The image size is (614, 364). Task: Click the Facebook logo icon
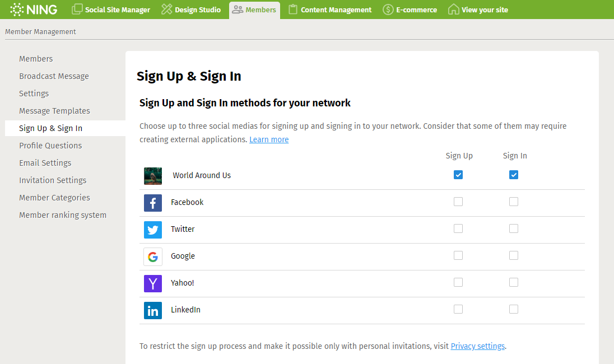(x=153, y=203)
